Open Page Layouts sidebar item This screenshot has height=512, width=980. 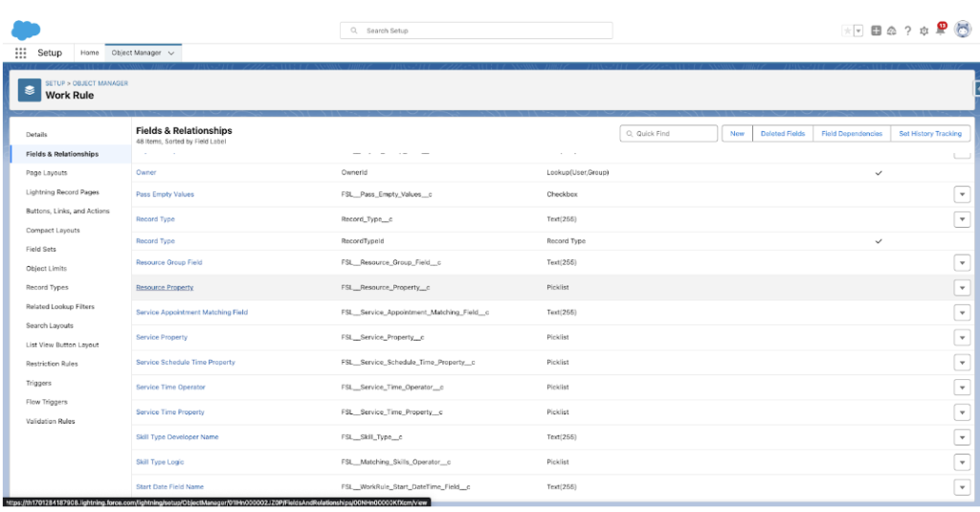pyautogui.click(x=46, y=172)
